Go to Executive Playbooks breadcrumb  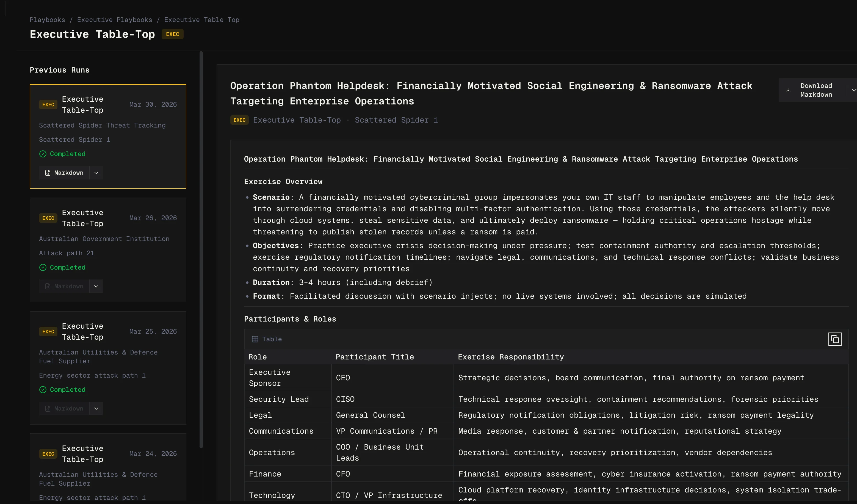(x=115, y=20)
